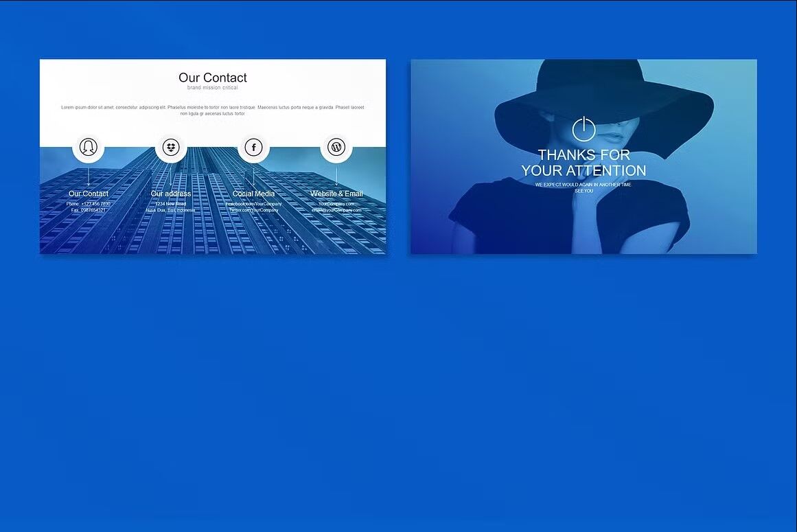Image resolution: width=797 pixels, height=532 pixels.
Task: Select "THANKS FOR YOUR ATTENTION" heading
Action: [584, 163]
